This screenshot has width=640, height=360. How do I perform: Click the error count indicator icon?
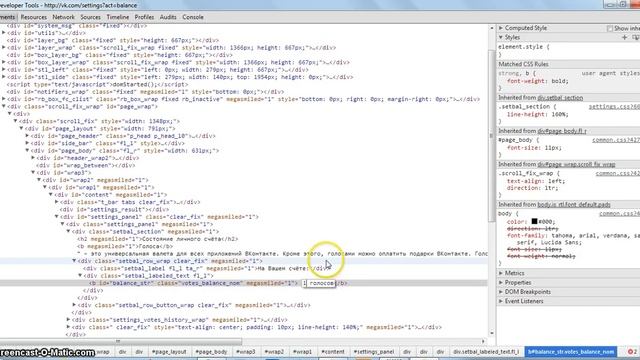tap(632, 351)
